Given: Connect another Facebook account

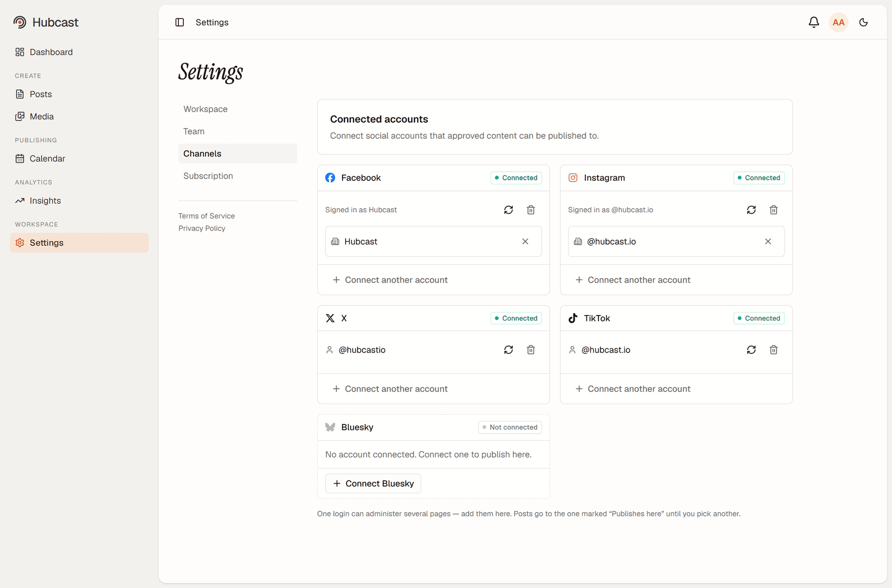Looking at the screenshot, I should point(390,280).
